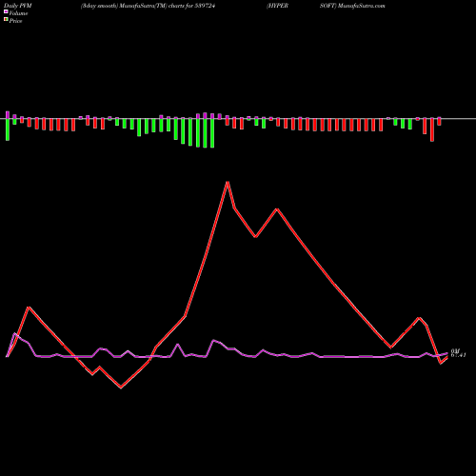
Task: Click the lowest trough of the red price line
Action: 121,387
